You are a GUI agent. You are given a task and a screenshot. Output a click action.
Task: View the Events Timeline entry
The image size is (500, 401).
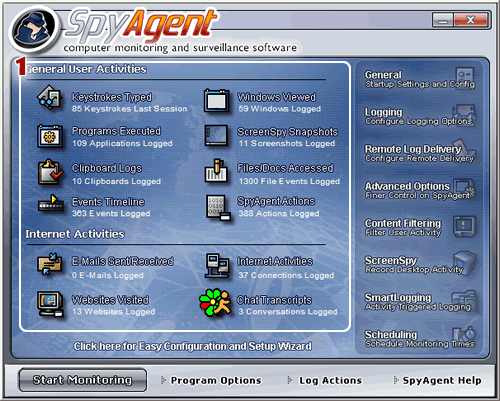108,202
